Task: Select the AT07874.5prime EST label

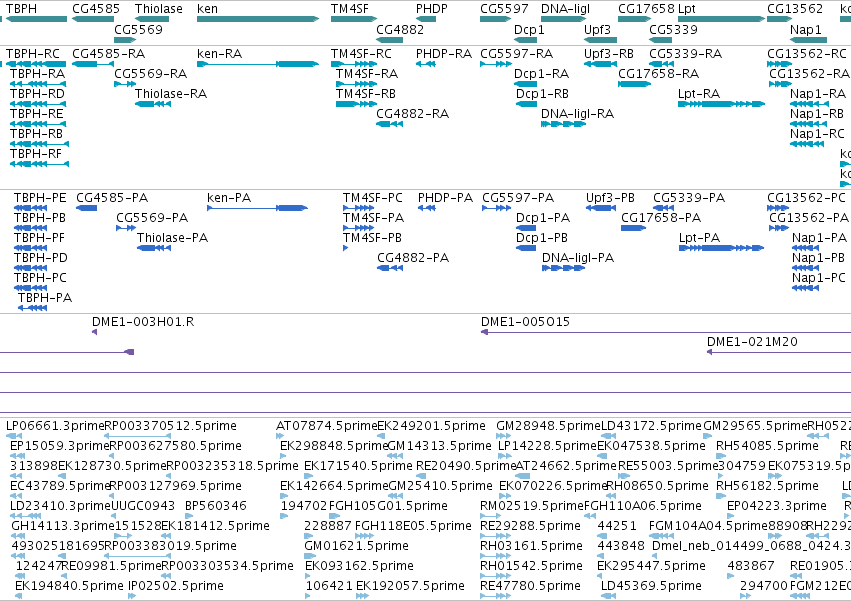Action: [327, 426]
